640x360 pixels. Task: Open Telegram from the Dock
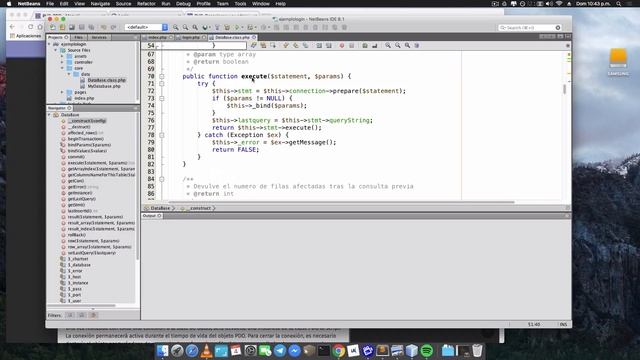280,351
